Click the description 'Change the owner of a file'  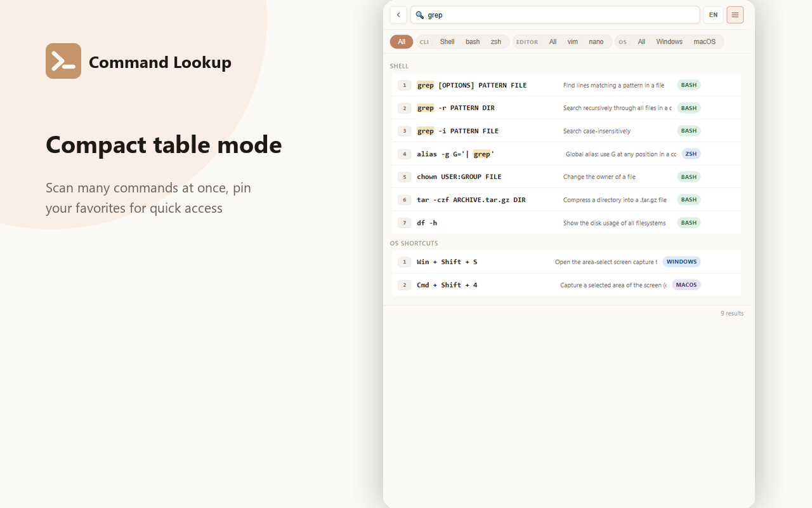pyautogui.click(x=599, y=177)
